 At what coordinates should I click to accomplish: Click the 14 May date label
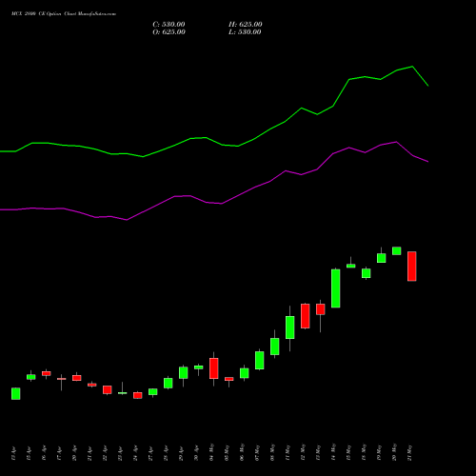point(333,452)
